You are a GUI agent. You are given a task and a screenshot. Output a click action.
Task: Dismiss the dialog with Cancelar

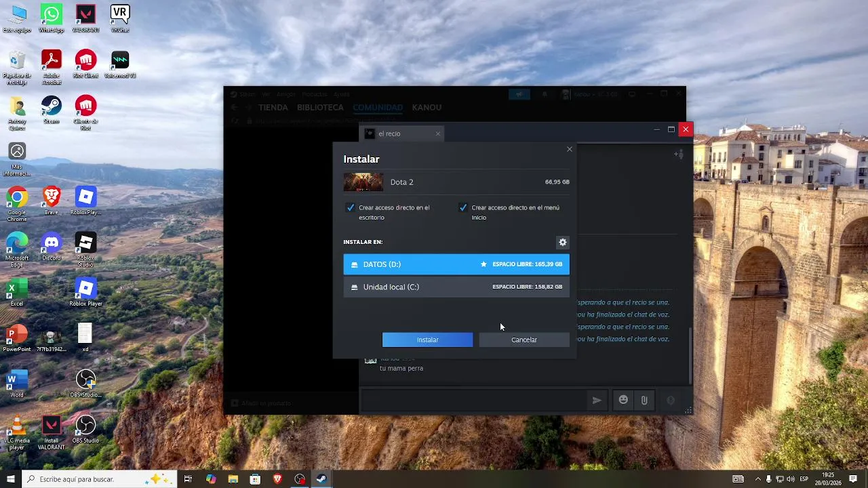tap(524, 340)
